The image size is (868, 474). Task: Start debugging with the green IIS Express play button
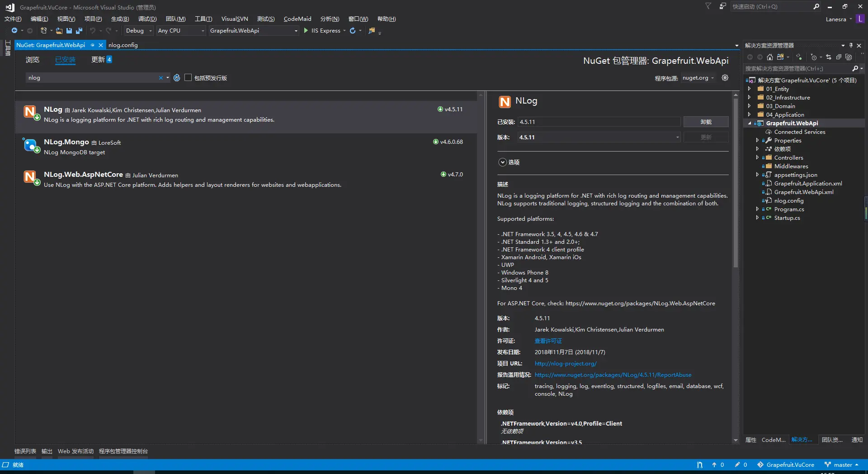(306, 31)
